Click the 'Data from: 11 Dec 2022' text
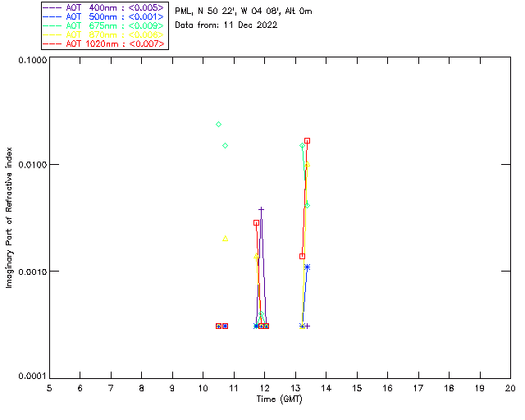The image size is (525, 420). click(x=226, y=25)
